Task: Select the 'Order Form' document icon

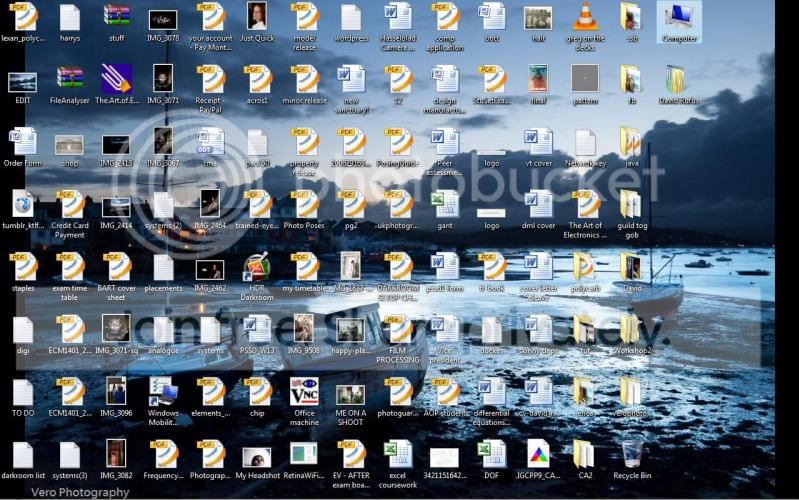Action: click(x=23, y=142)
